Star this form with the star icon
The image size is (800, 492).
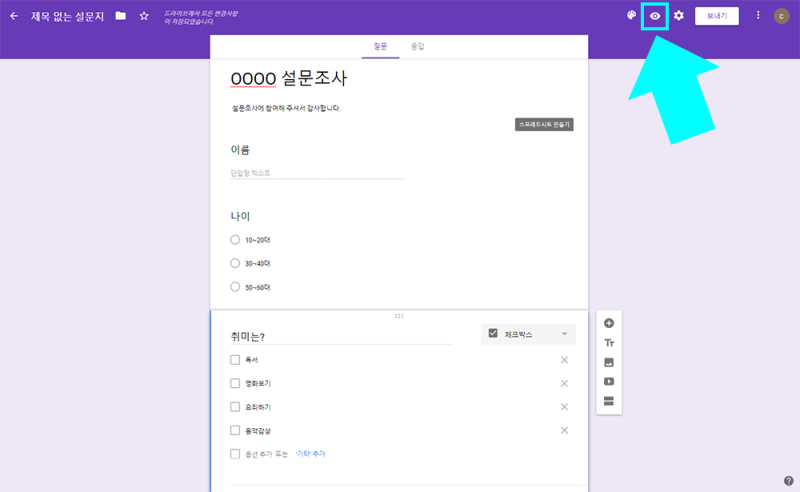144,16
